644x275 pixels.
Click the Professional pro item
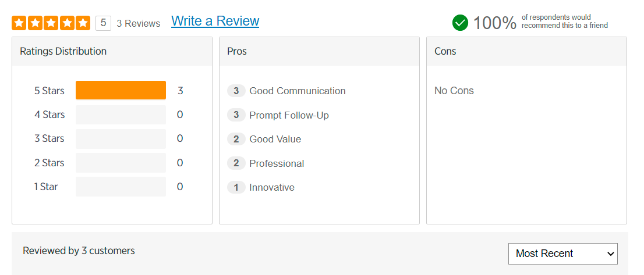click(277, 163)
